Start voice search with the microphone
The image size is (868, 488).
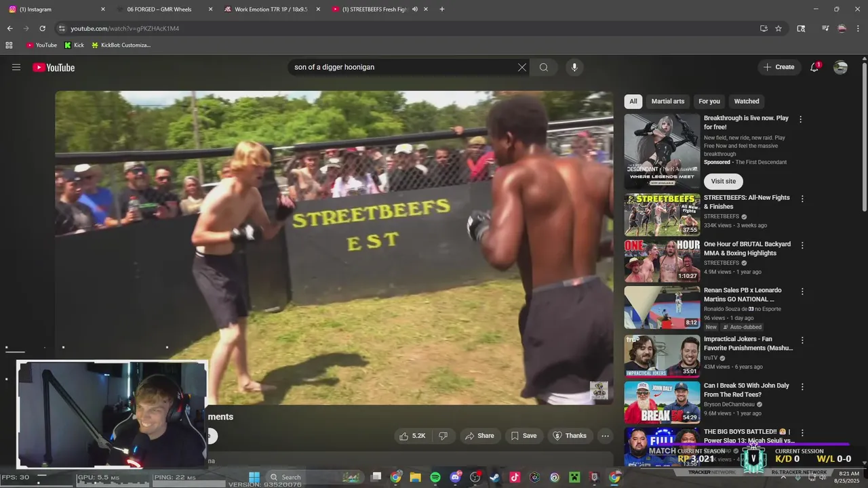(574, 67)
